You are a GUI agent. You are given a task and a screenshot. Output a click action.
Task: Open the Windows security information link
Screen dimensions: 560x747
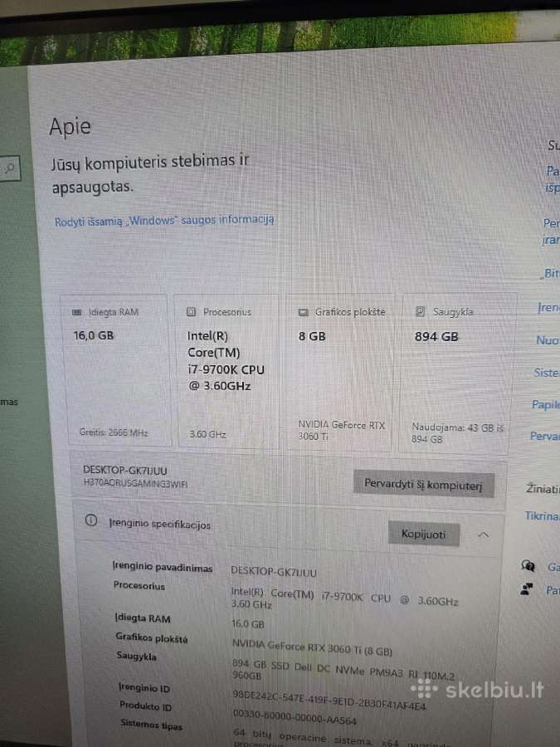pyautogui.click(x=164, y=221)
